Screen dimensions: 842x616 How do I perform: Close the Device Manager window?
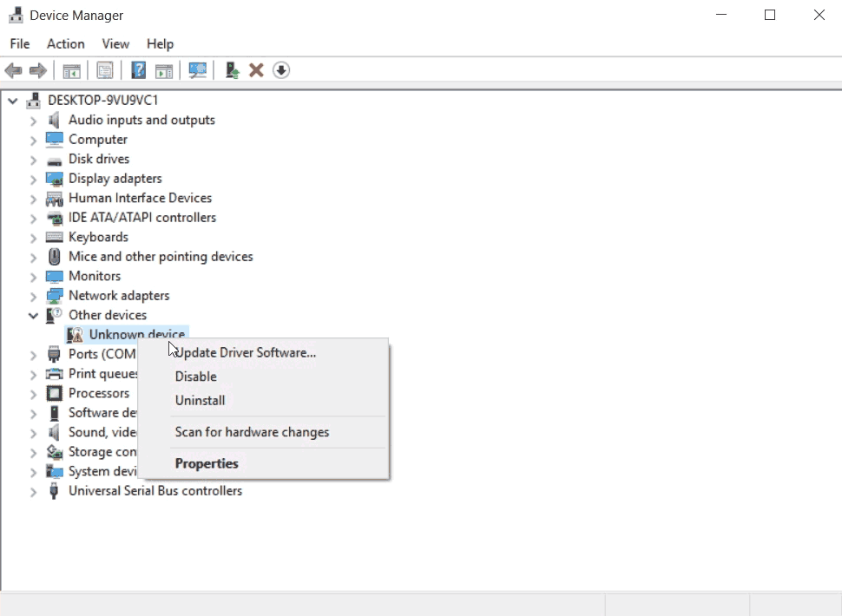[819, 15]
